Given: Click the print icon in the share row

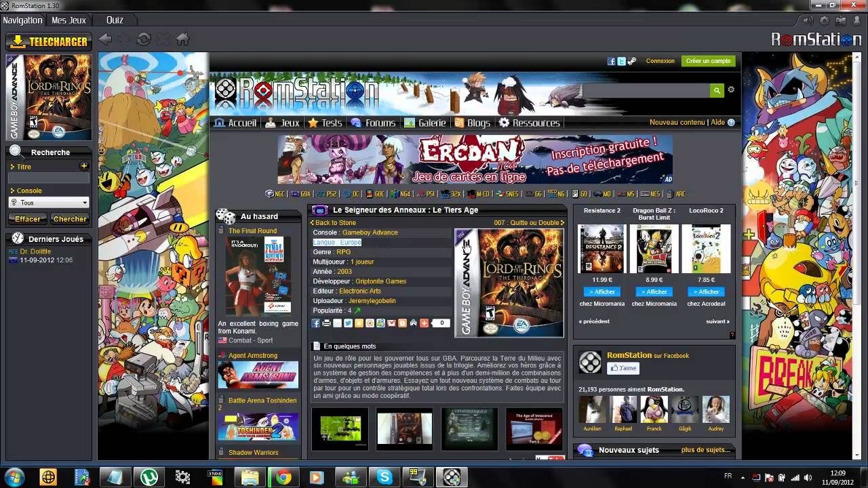Looking at the screenshot, I should pos(326,323).
